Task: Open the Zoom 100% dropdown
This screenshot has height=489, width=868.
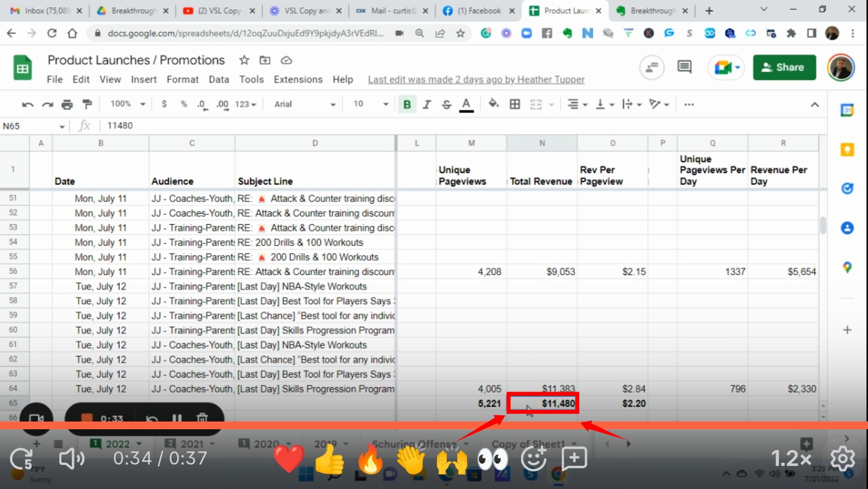Action: 128,104
